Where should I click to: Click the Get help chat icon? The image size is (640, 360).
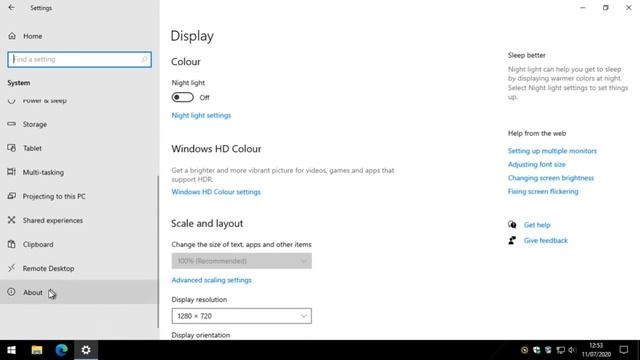point(512,224)
